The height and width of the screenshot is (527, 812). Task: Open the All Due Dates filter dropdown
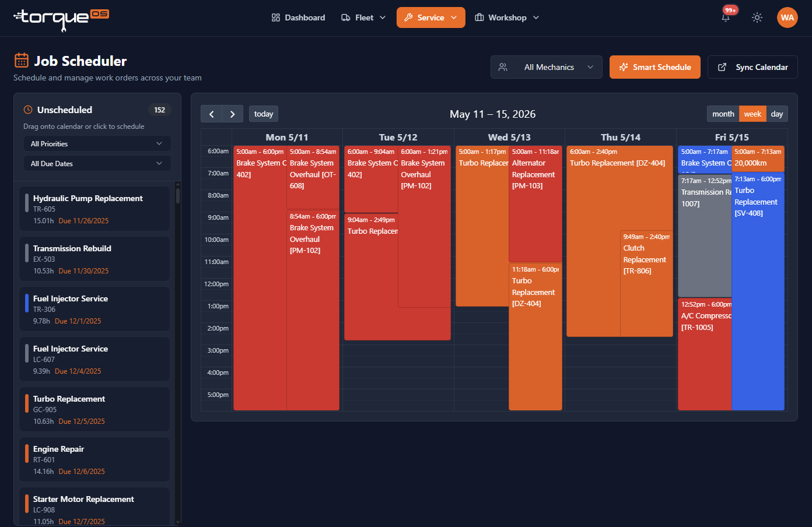coord(97,164)
